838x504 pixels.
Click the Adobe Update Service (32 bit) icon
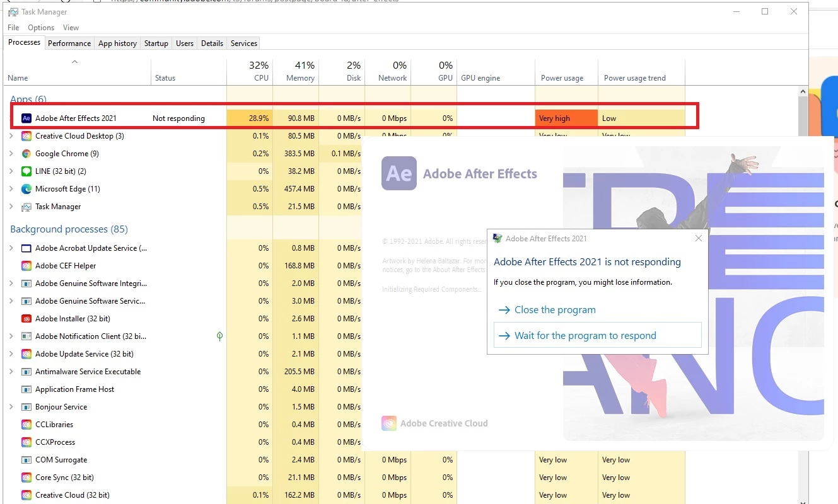[26, 354]
